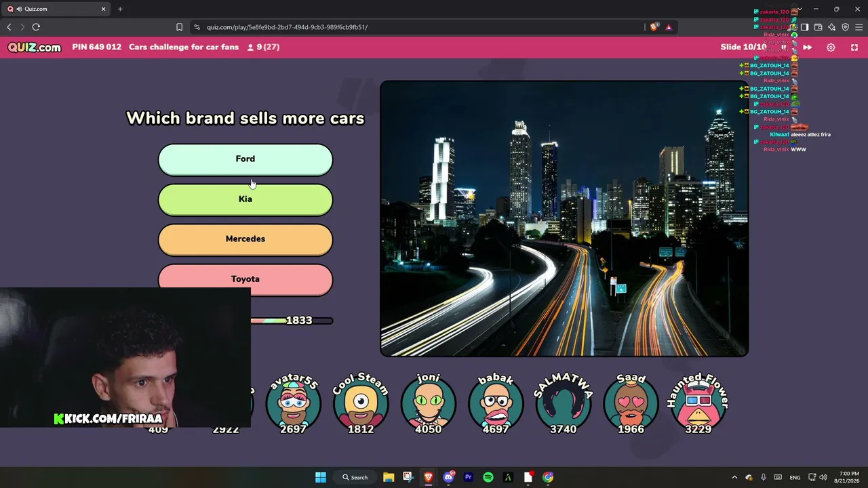868x488 pixels.
Task: Open Brave VPN shield icon
Action: 845,27
